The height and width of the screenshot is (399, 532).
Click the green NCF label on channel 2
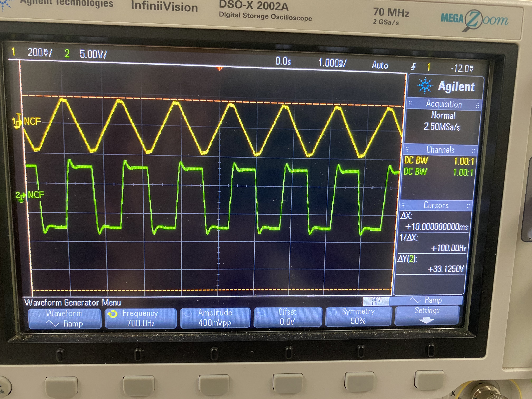36,195
